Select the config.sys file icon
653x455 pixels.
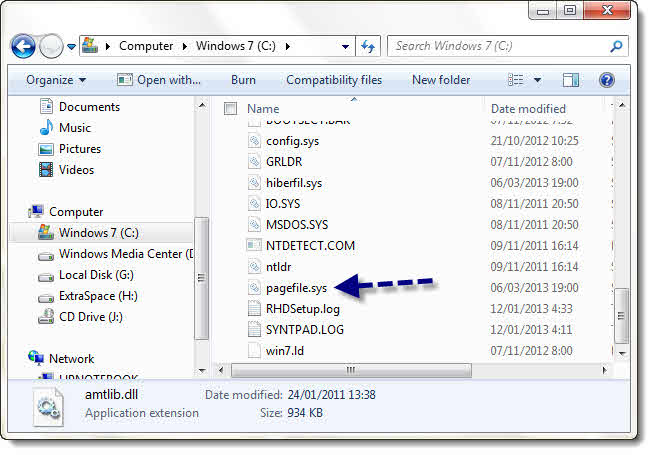(254, 141)
